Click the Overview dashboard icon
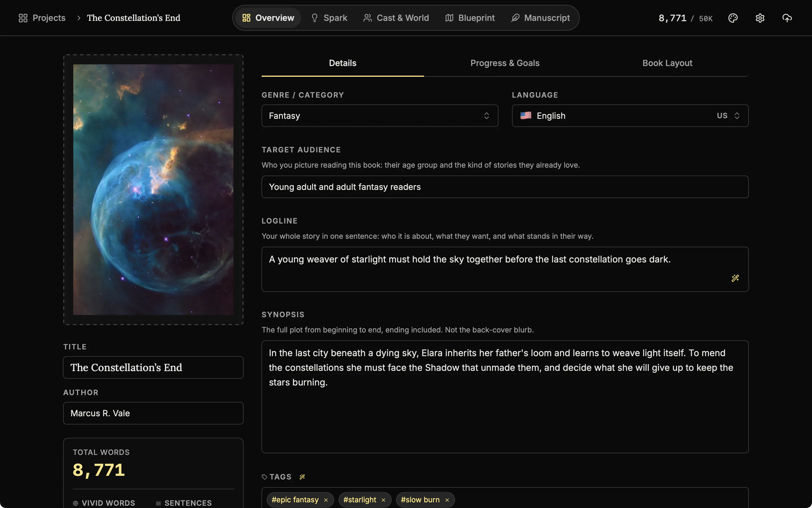812x508 pixels. tap(246, 18)
